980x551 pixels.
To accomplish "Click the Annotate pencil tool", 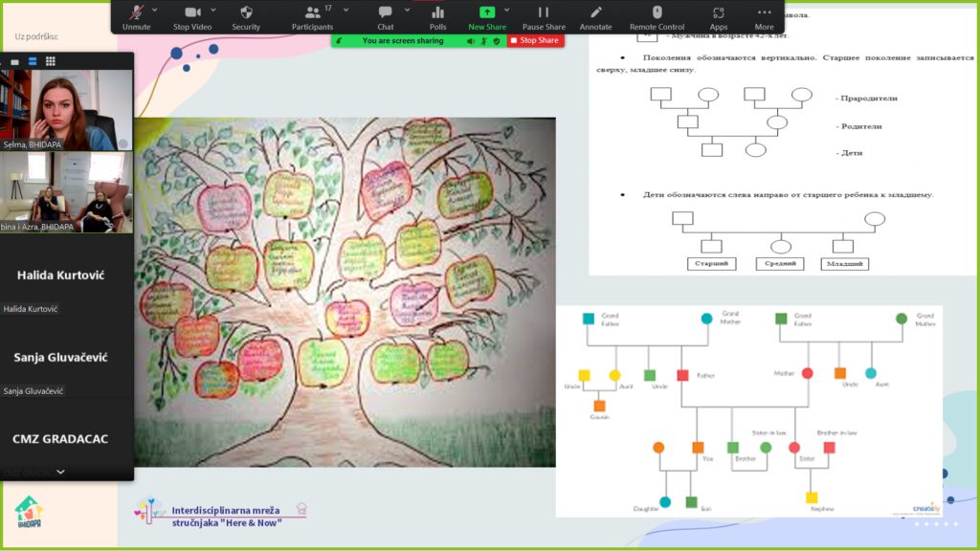I will [595, 16].
